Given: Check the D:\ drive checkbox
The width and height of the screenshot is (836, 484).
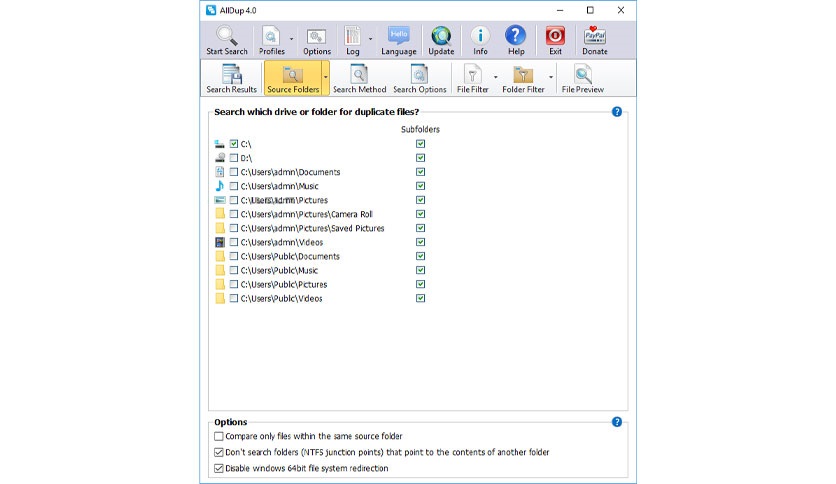Looking at the screenshot, I should click(234, 158).
